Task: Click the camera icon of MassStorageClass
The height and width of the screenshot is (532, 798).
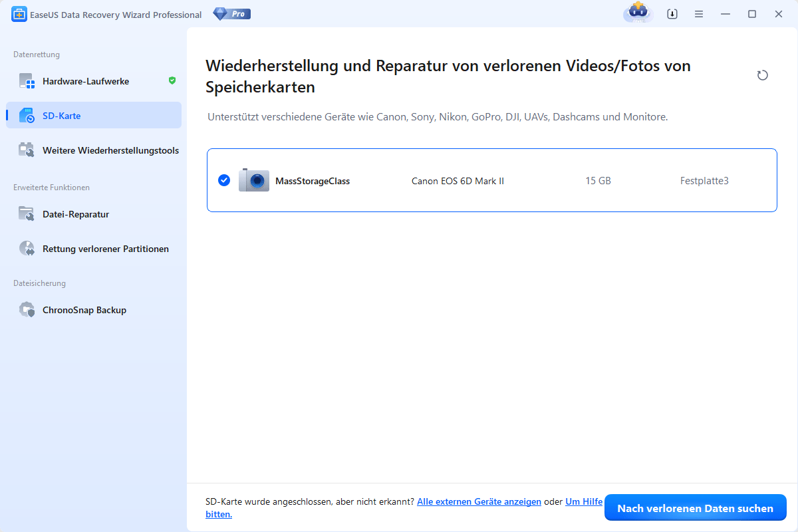Action: coord(254,180)
